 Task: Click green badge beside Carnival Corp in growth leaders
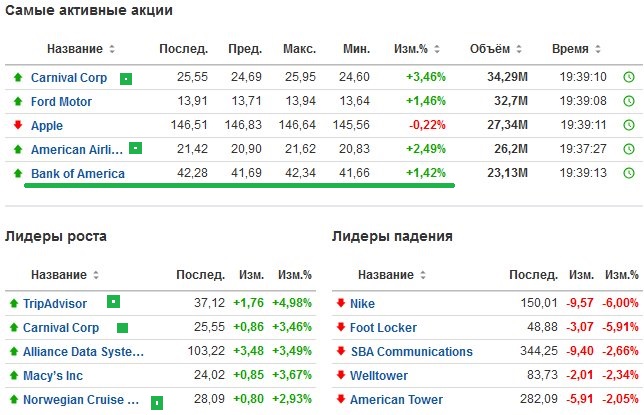[x=122, y=328]
